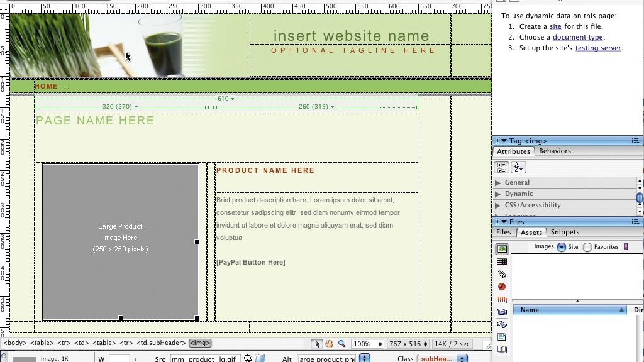Open the Alt text dropdown arrow

point(364,358)
